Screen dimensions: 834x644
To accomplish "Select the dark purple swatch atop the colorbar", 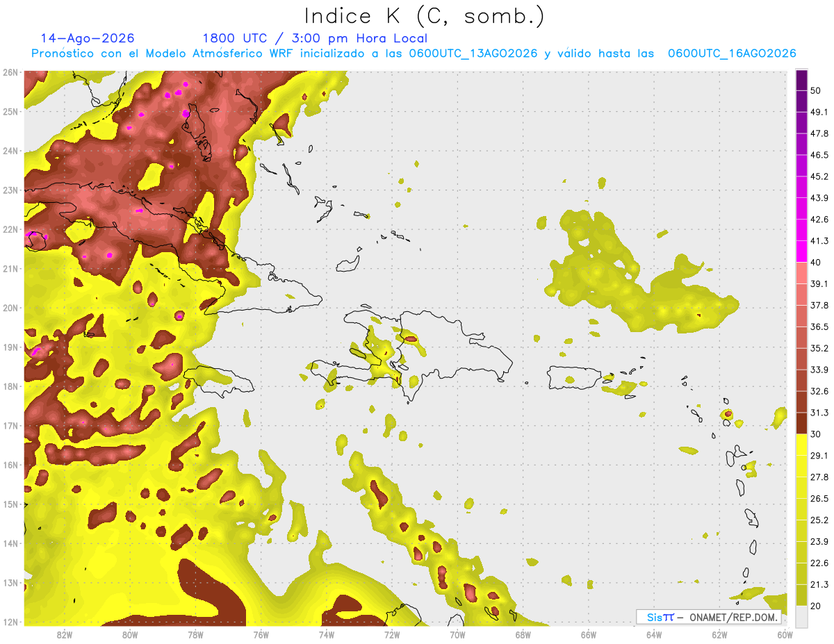I will click(x=801, y=80).
